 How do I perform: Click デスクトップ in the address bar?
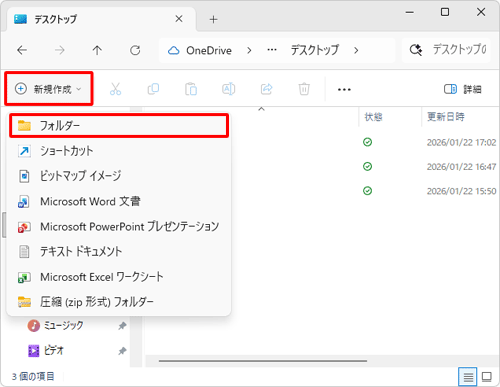315,50
